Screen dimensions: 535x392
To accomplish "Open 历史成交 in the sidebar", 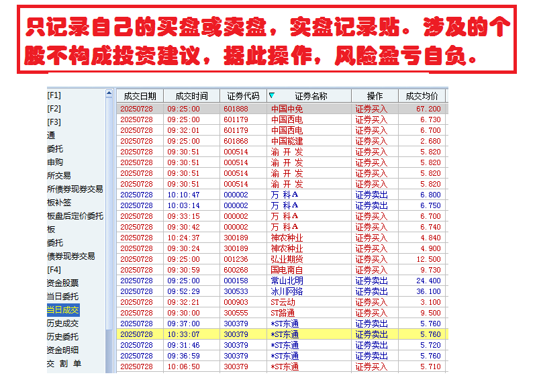I will [x=62, y=324].
